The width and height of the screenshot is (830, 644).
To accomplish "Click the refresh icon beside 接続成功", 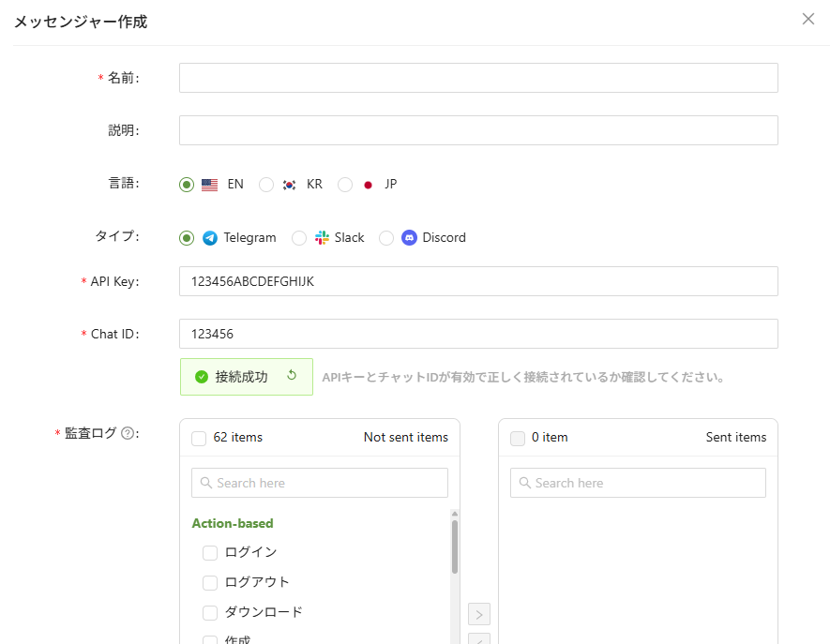I will coord(292,376).
